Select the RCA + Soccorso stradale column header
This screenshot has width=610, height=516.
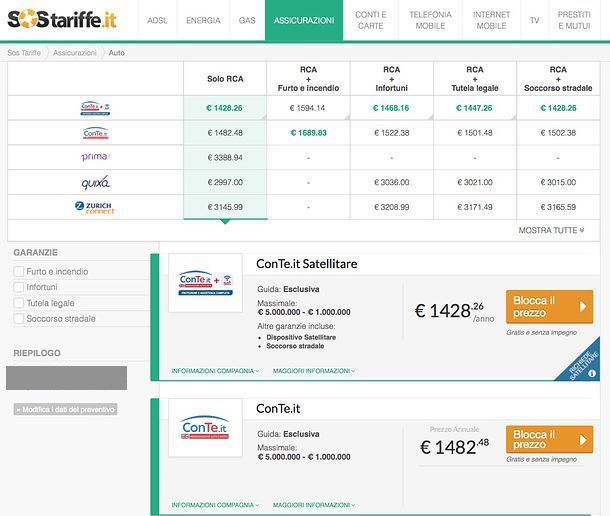click(x=558, y=79)
